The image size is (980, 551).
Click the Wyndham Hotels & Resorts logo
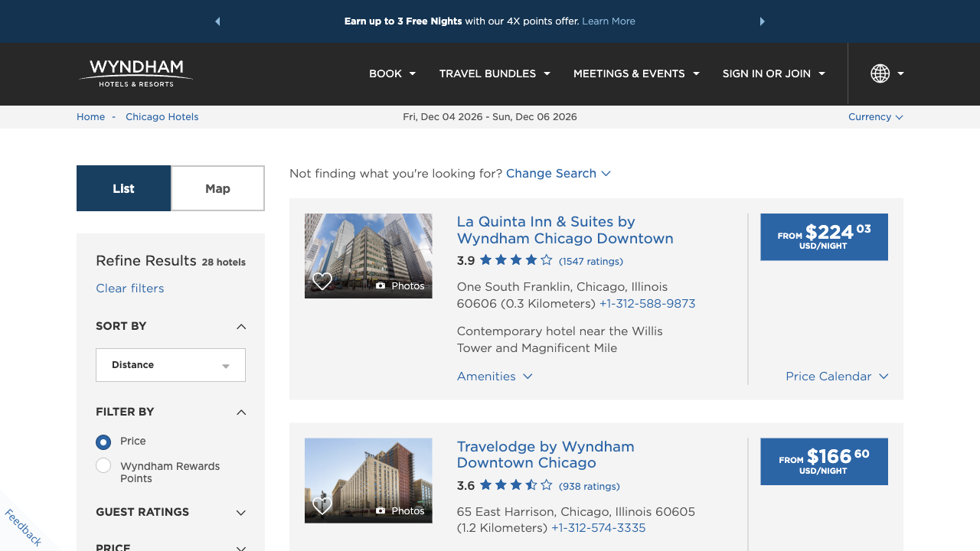(136, 73)
